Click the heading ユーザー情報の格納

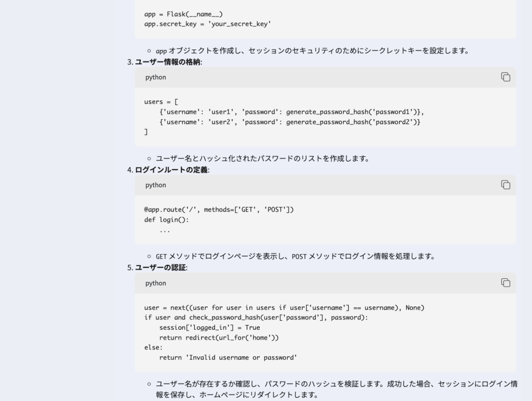pyautogui.click(x=168, y=62)
